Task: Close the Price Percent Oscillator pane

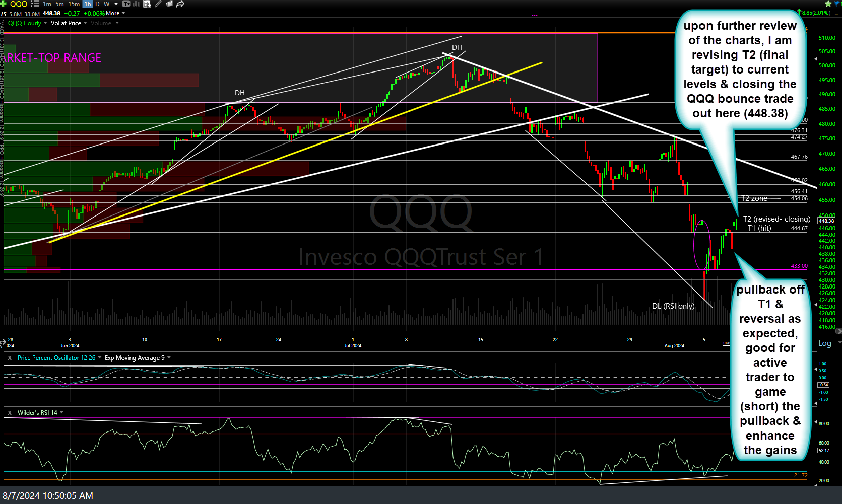Action: [x=9, y=358]
